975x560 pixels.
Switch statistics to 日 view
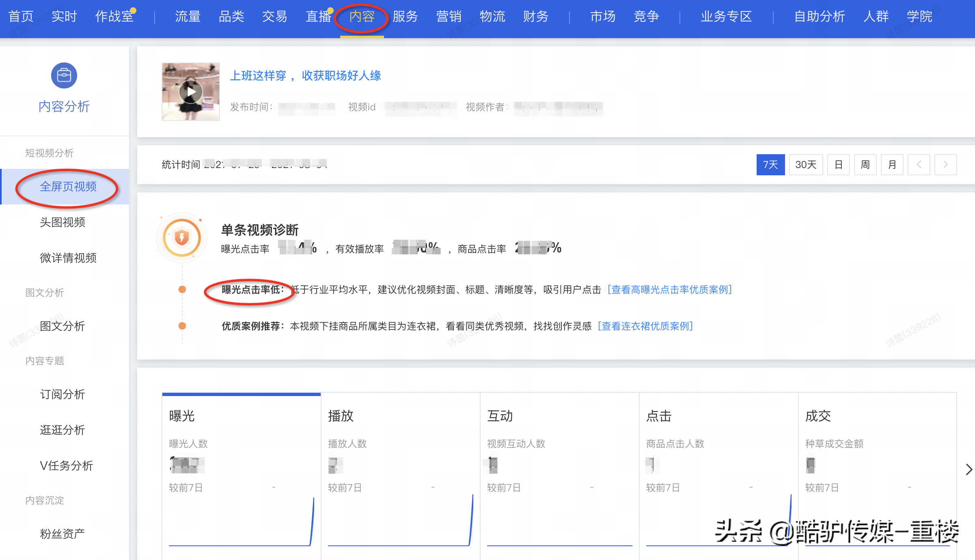tap(838, 164)
